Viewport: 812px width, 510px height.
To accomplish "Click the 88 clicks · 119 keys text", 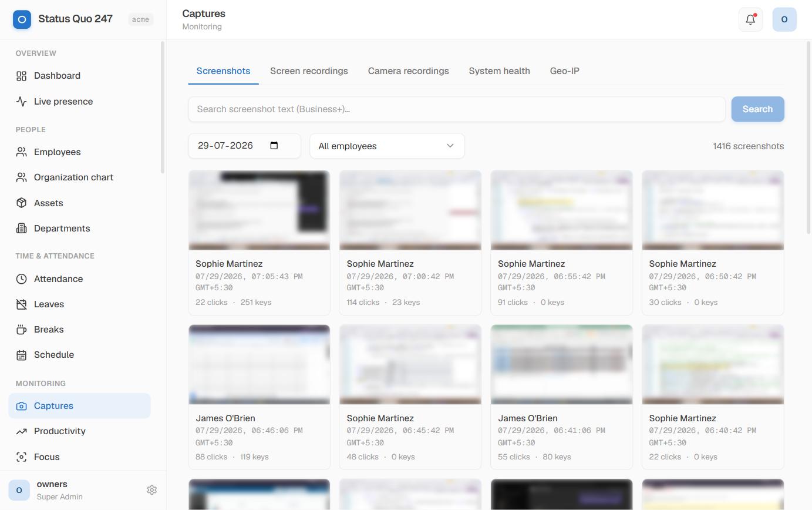I will [232, 457].
